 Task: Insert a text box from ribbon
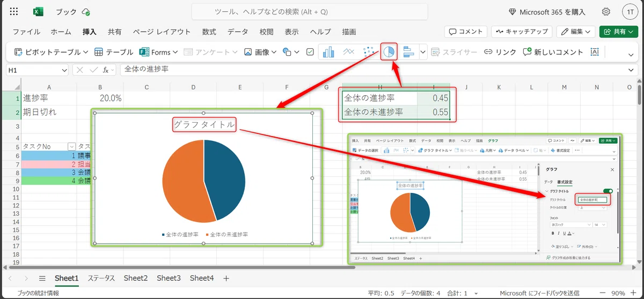click(x=595, y=52)
